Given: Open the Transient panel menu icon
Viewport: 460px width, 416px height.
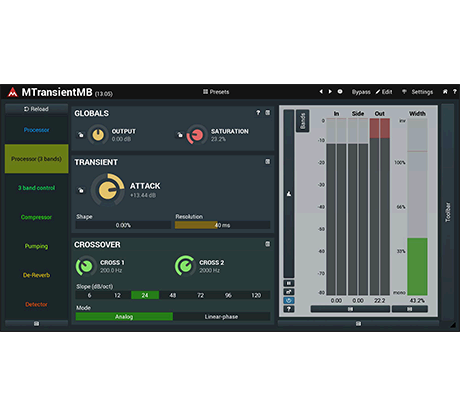Looking at the screenshot, I should pos(268,162).
